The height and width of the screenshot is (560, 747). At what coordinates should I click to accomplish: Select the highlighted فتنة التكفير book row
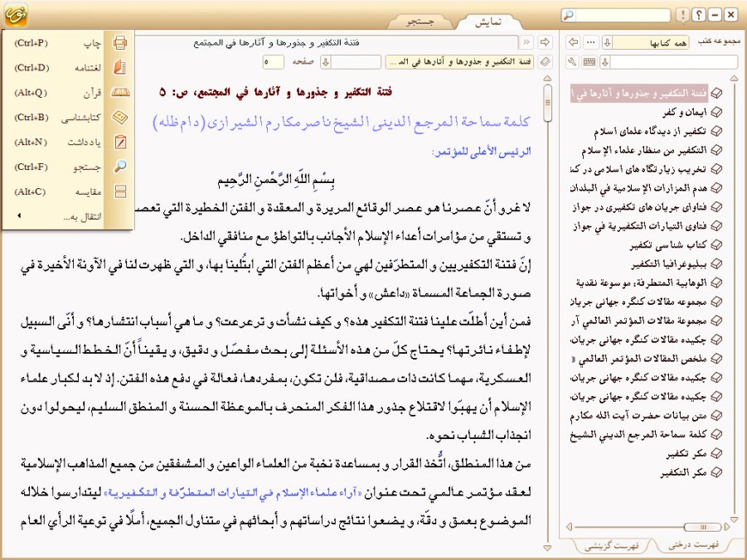(x=639, y=94)
